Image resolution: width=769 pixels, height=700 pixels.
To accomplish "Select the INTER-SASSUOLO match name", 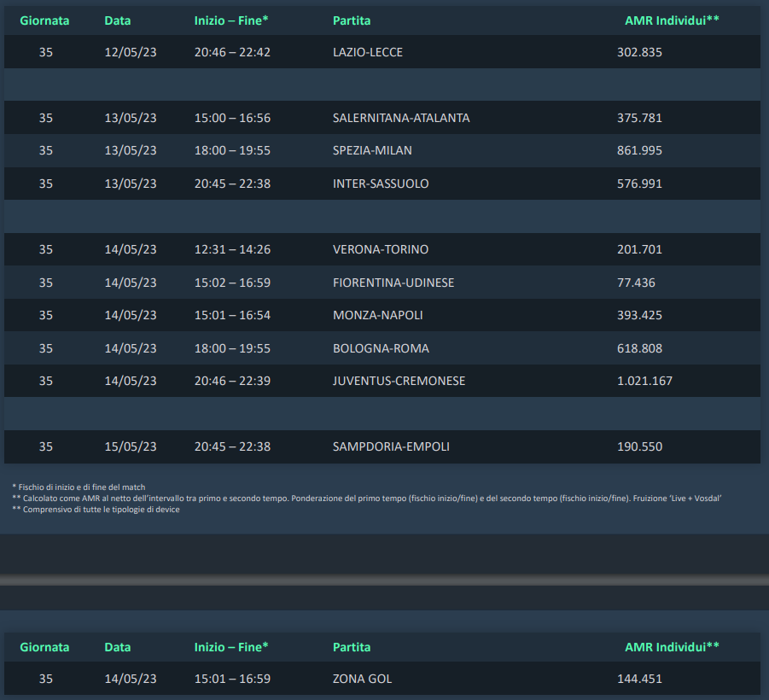I will (x=381, y=184).
